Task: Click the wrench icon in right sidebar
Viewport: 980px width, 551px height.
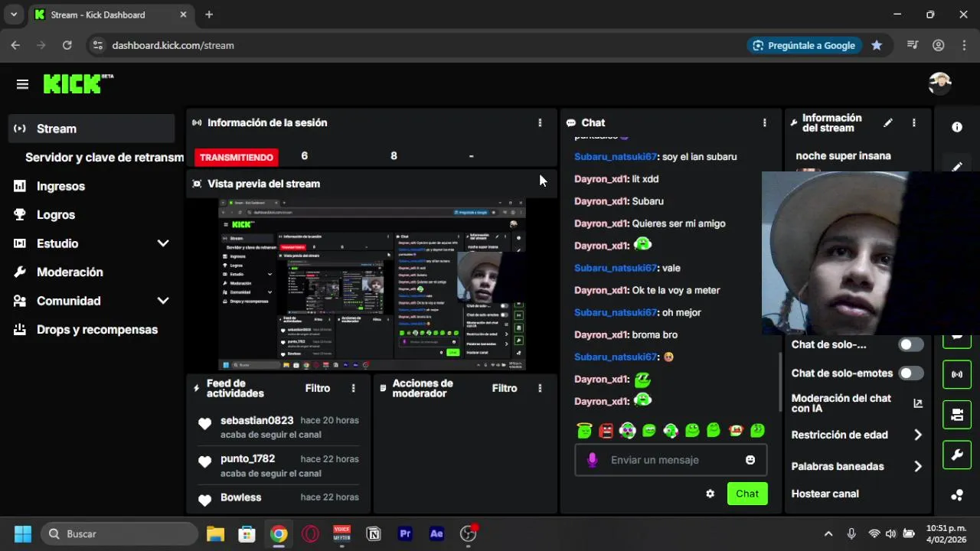Action: point(957,455)
